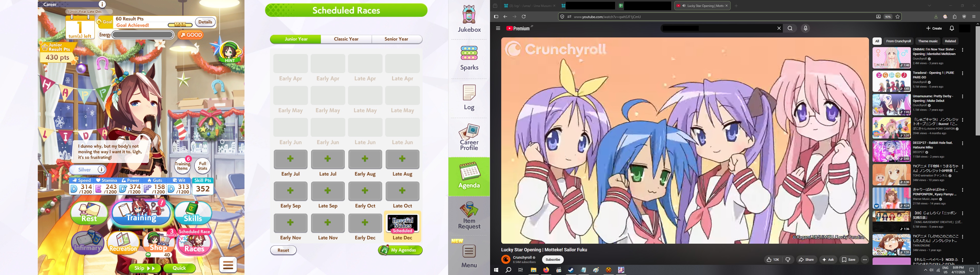Viewport: 980px width, 275px height.
Task: Open YouTube notifications bell
Action: [x=951, y=29]
